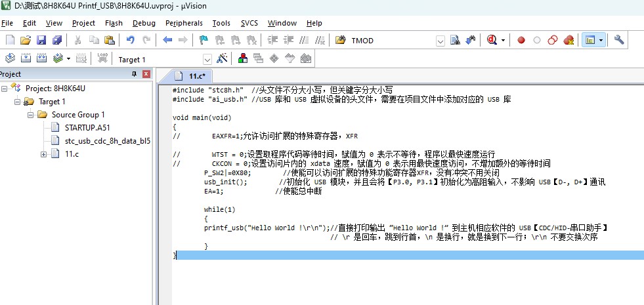644x305 pixels.
Task: Open the window layout dropdown arrow
Action: (x=602, y=40)
